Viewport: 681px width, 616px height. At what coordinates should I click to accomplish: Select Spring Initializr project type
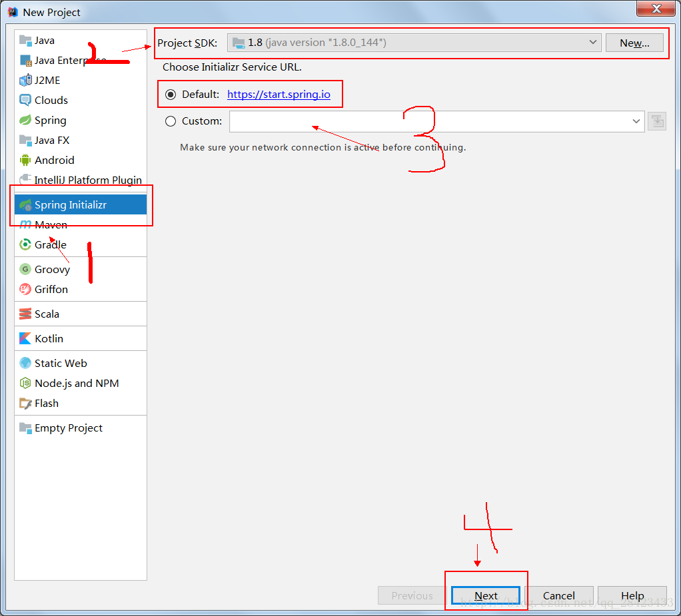(81, 204)
